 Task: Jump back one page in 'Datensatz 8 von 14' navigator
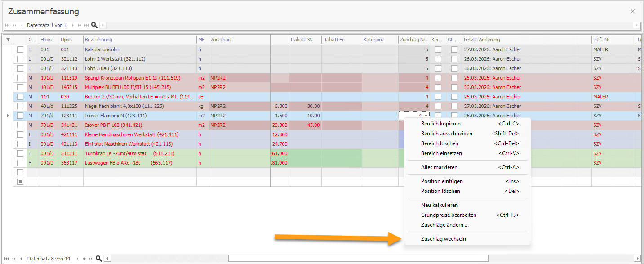(x=14, y=259)
